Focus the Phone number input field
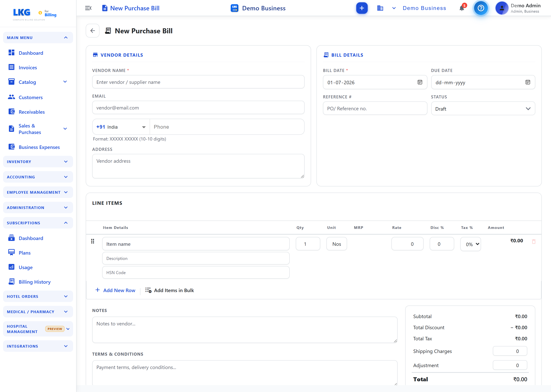 (227, 127)
